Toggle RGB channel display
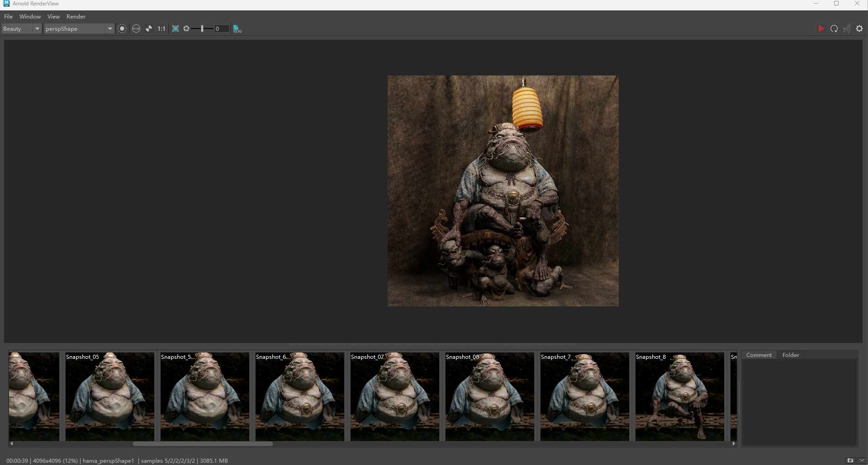Image resolution: width=868 pixels, height=465 pixels. click(x=136, y=28)
